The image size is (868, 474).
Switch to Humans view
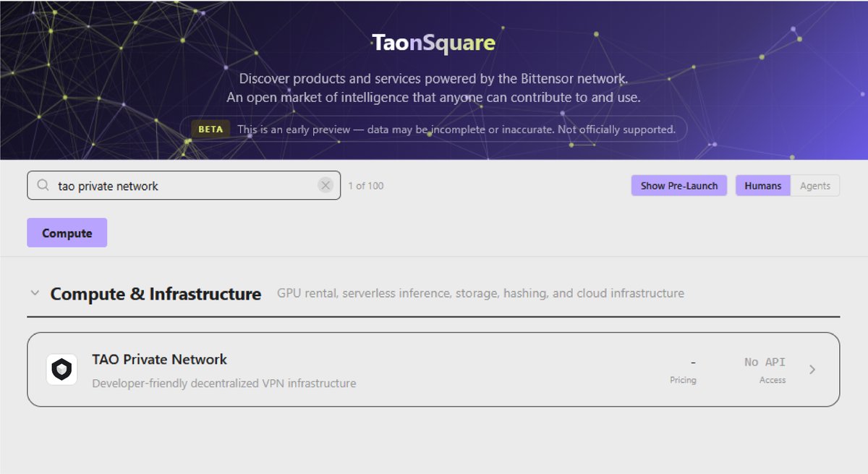[763, 185]
